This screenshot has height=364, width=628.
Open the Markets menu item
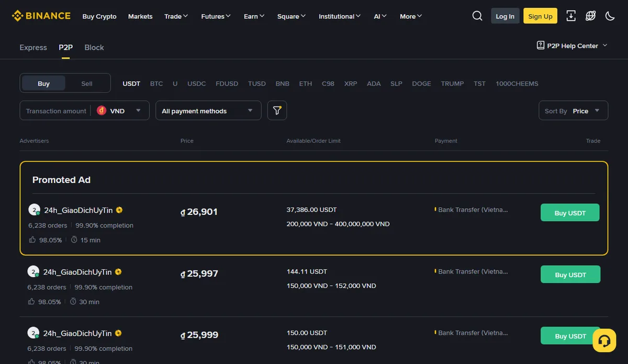tap(140, 16)
